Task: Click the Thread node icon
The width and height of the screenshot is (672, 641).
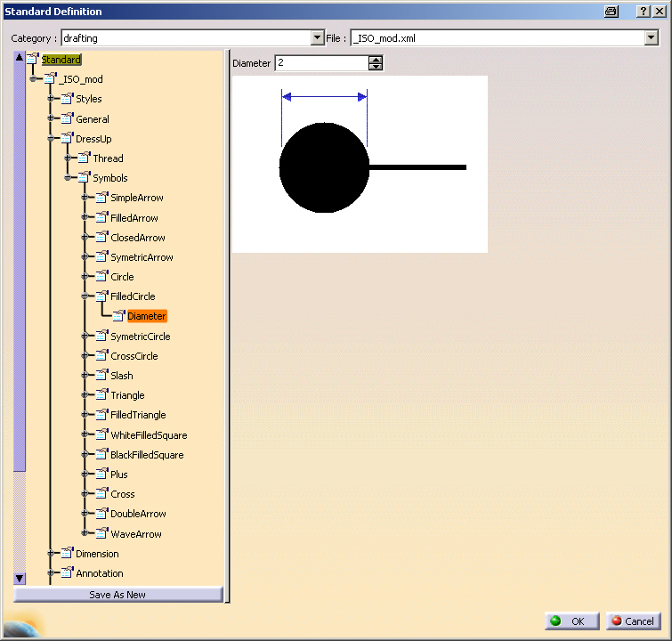Action: pyautogui.click(x=85, y=158)
